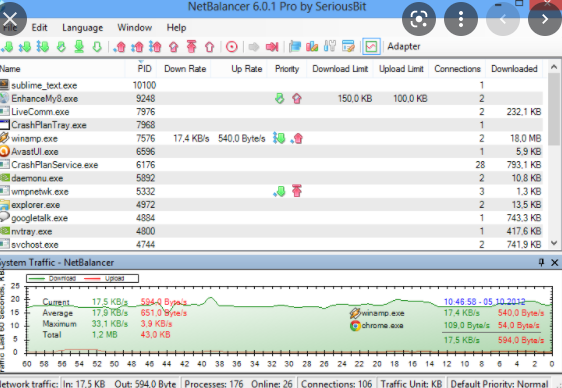This screenshot has width=562, height=388.
Task: Click the red limit upload priority toolbar icon
Action: click(174, 47)
